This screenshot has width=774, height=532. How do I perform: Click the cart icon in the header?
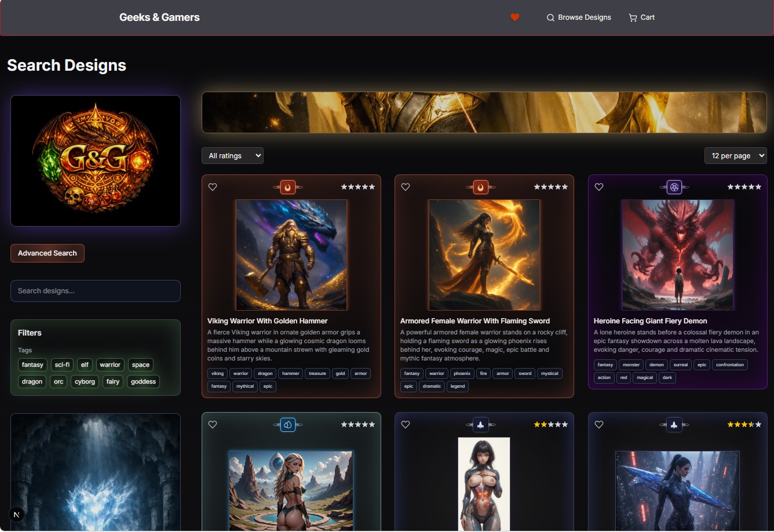point(633,17)
